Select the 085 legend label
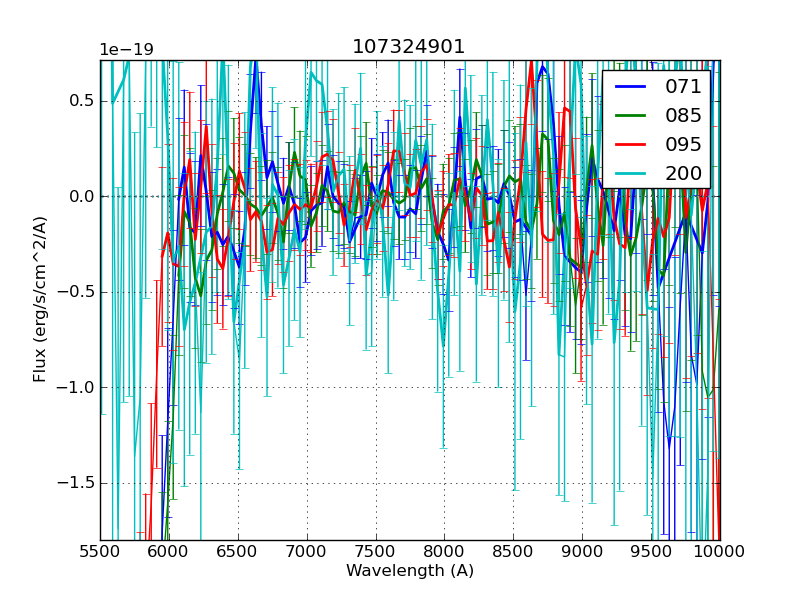 tap(683, 116)
